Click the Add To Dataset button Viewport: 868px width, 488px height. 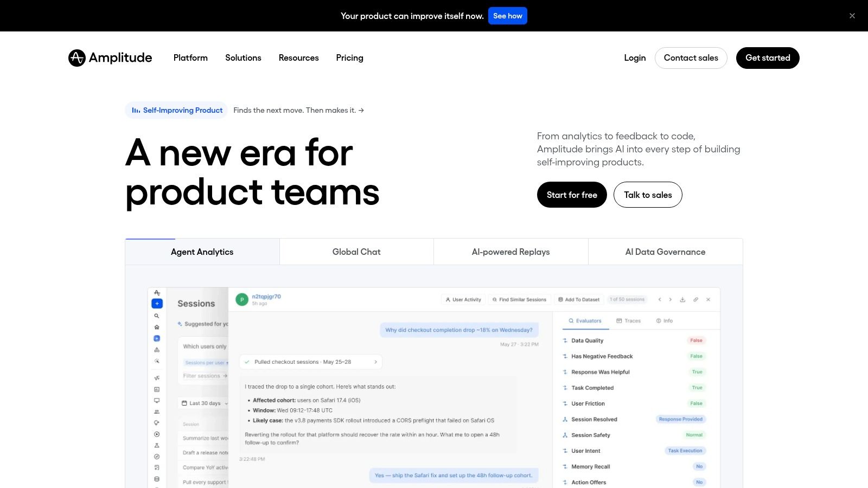pos(579,299)
